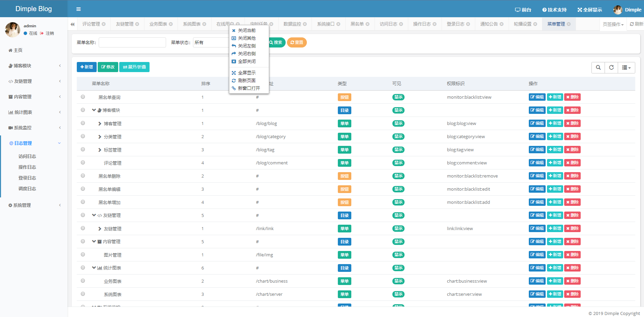
Task: Select the radio for 系统图表 row
Action: (83, 294)
